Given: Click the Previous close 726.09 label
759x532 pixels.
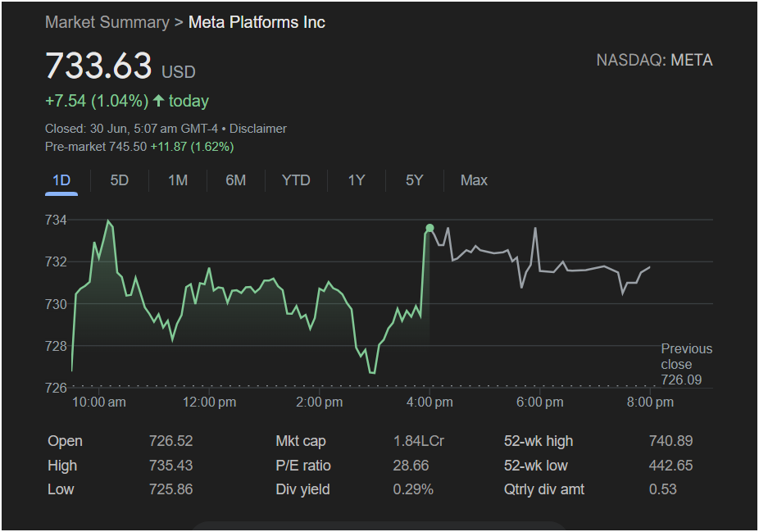Looking at the screenshot, I should point(686,364).
